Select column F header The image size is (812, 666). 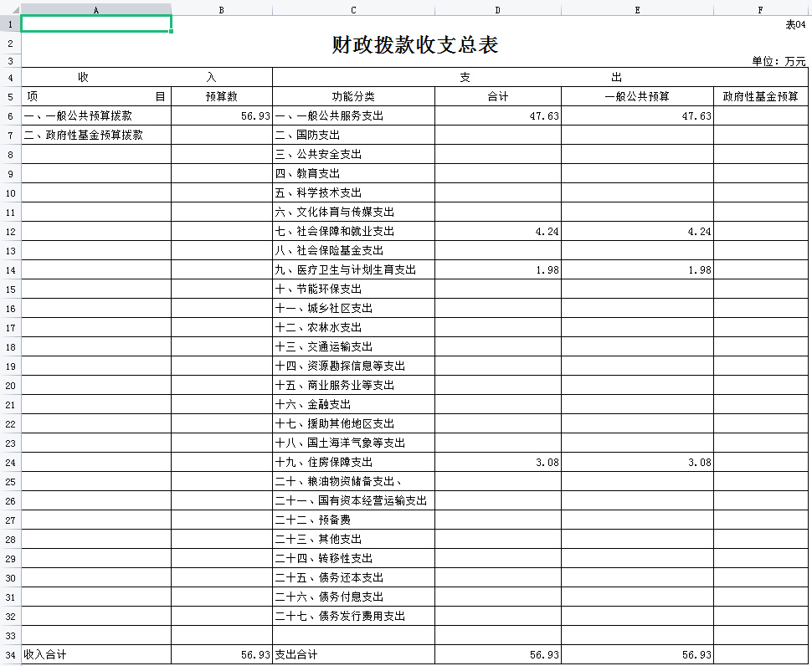pos(761,10)
